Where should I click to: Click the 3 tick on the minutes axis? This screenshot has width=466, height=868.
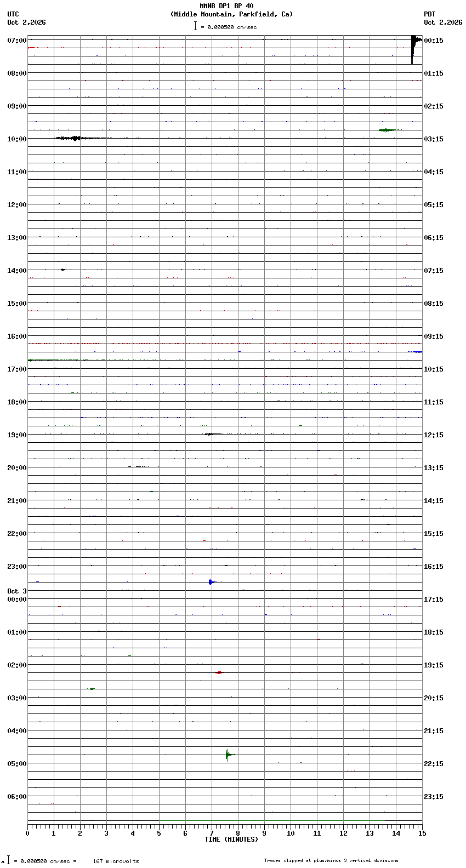point(106,833)
